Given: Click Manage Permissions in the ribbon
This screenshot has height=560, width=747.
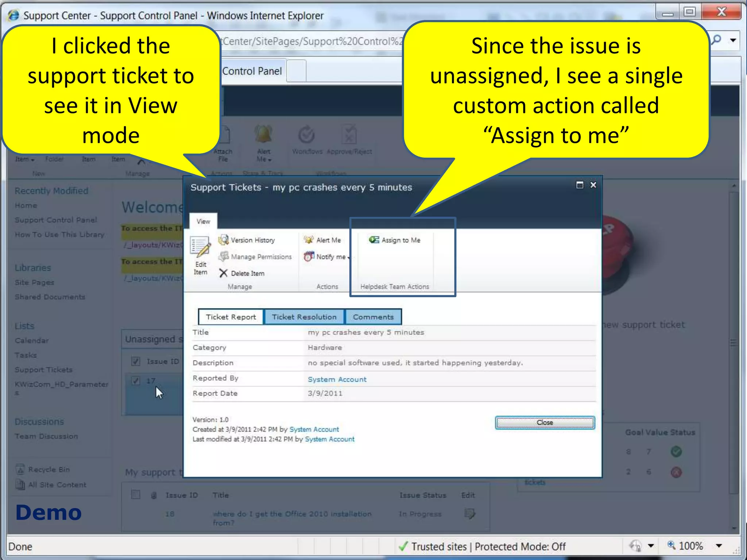Looking at the screenshot, I should point(255,257).
